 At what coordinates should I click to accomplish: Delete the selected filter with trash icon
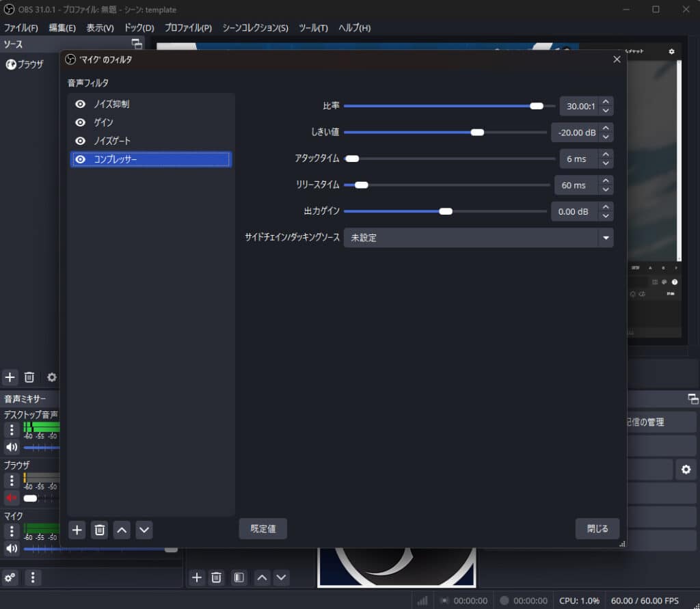click(x=100, y=530)
